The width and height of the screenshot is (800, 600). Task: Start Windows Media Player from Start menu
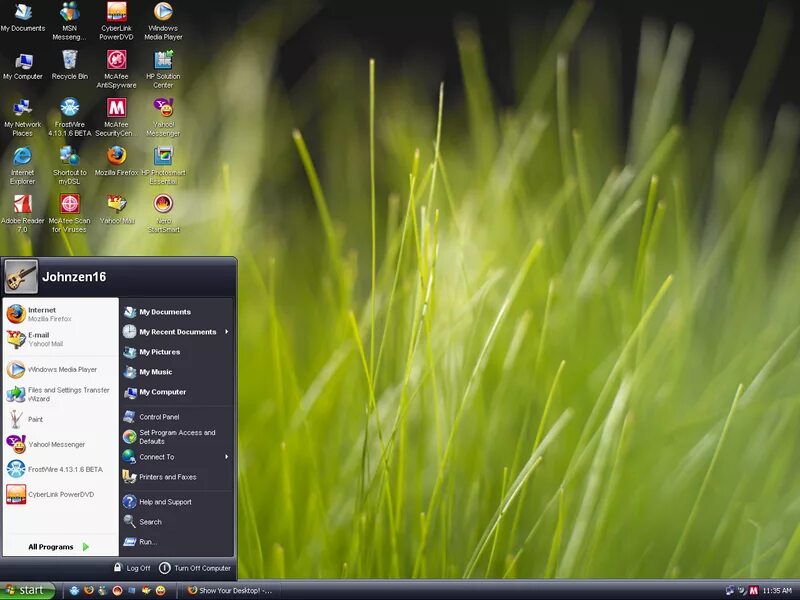click(60, 369)
